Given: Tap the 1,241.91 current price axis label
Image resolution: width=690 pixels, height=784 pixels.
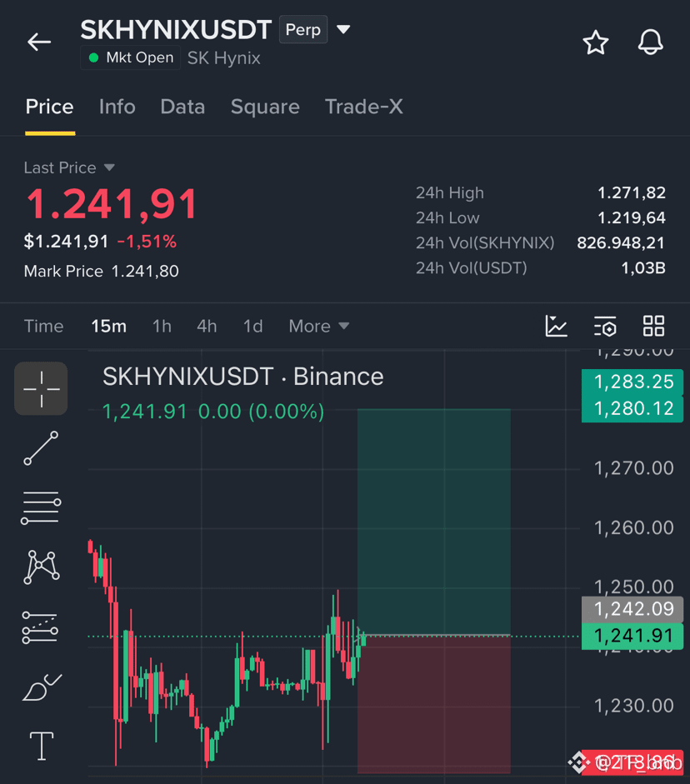Looking at the screenshot, I should 632,636.
